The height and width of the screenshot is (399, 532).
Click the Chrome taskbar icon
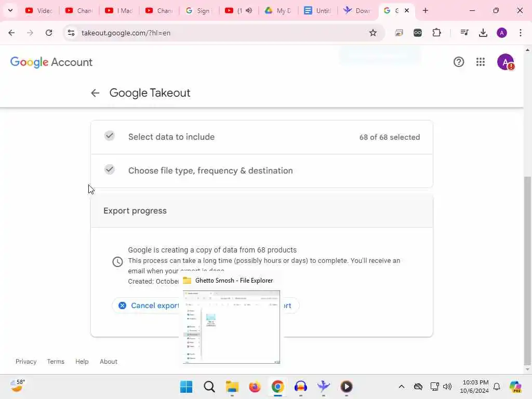coord(277,387)
